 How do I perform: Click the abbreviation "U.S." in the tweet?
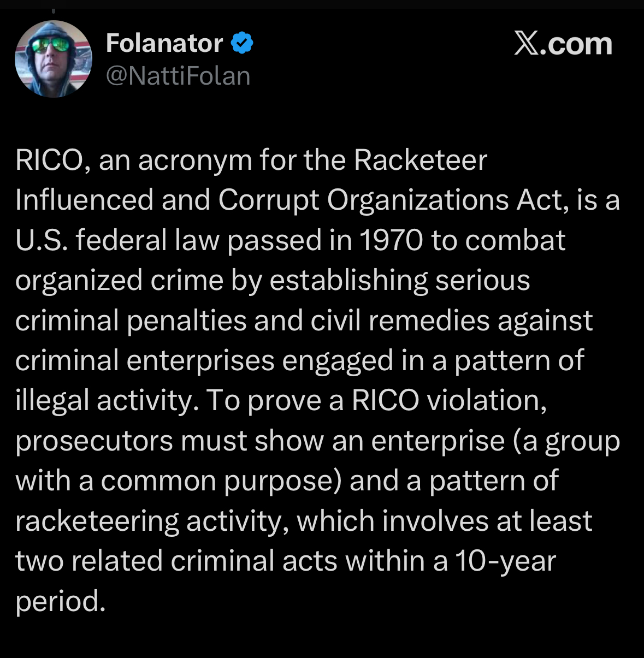(x=42, y=241)
